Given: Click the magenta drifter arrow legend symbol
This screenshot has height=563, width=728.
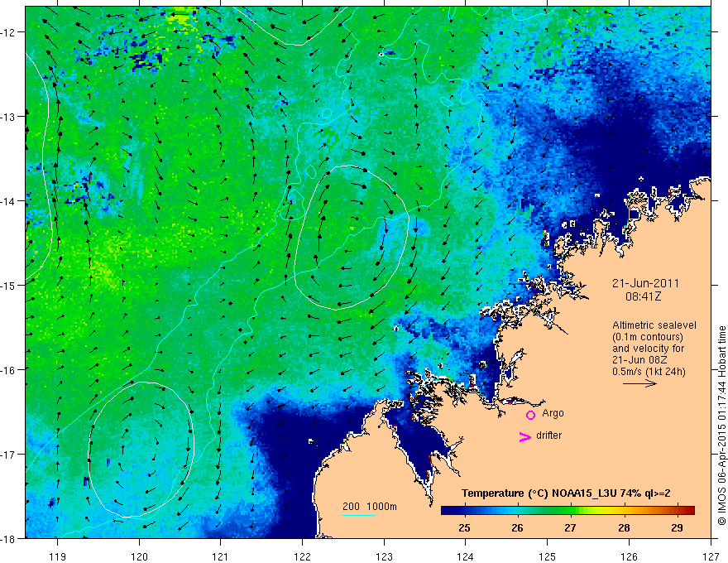Looking at the screenshot, I should pos(525,437).
